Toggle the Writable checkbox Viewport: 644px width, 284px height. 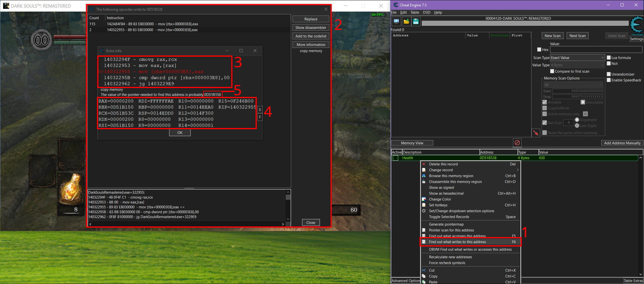point(545,102)
